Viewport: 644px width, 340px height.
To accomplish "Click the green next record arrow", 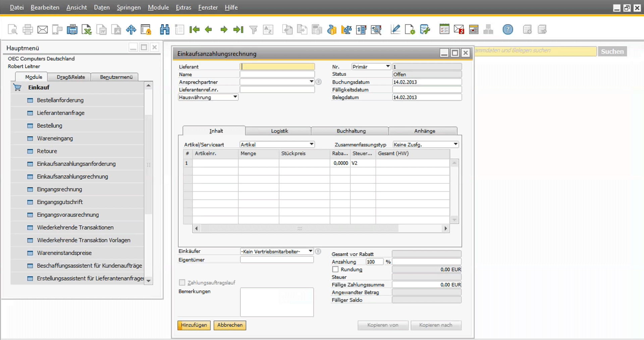I will pos(224,30).
